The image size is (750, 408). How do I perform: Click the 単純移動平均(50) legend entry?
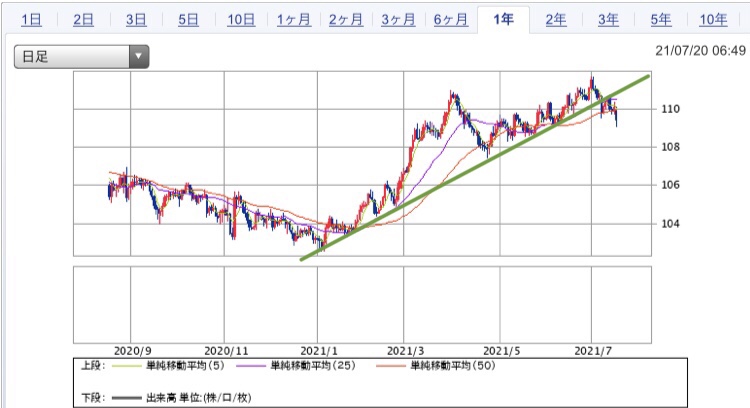coord(453,366)
